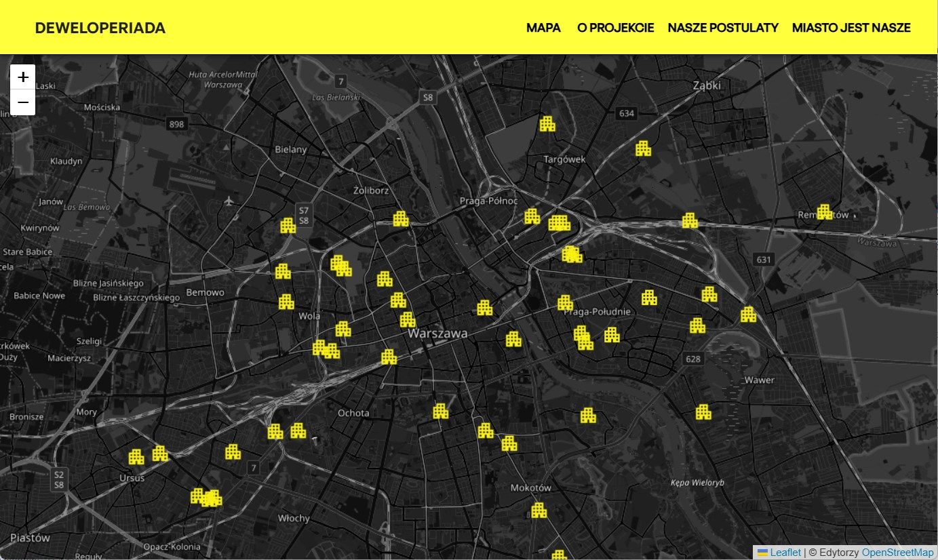The width and height of the screenshot is (938, 560).
Task: Zoom out of the map
Action: click(23, 102)
